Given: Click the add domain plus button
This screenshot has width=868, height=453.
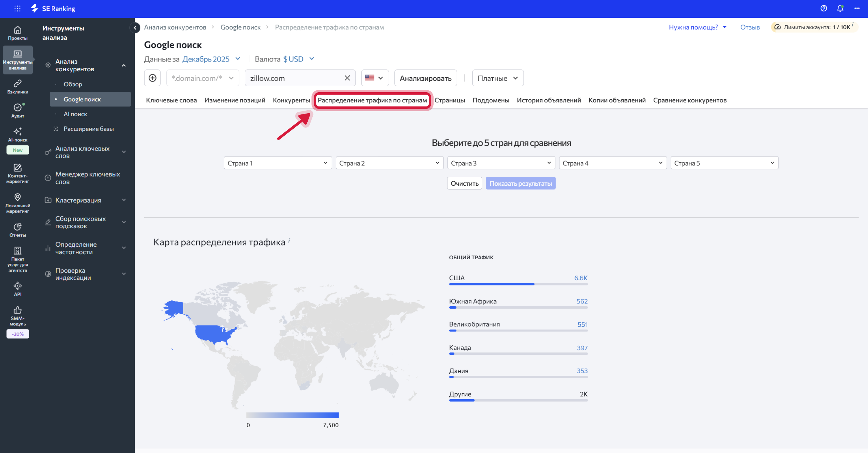Looking at the screenshot, I should [x=152, y=78].
